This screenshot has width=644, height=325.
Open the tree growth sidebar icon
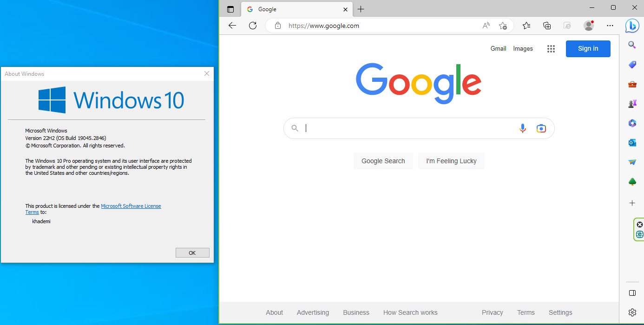coord(632,181)
